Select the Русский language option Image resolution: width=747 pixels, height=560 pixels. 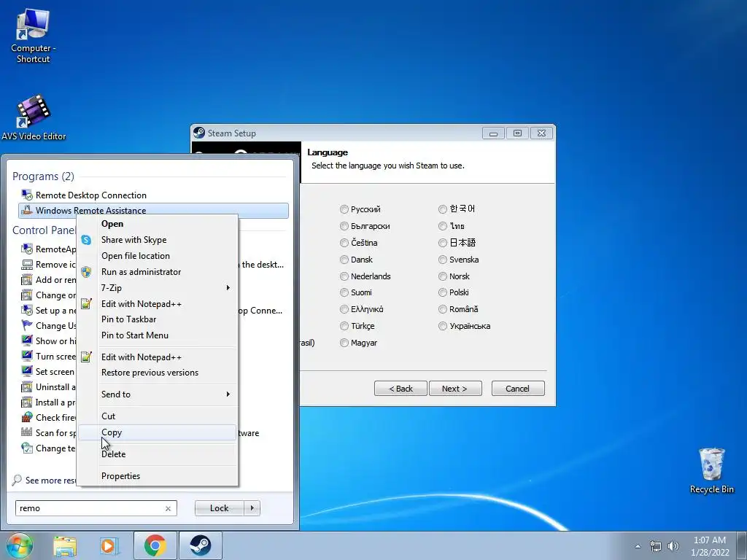click(x=360, y=209)
